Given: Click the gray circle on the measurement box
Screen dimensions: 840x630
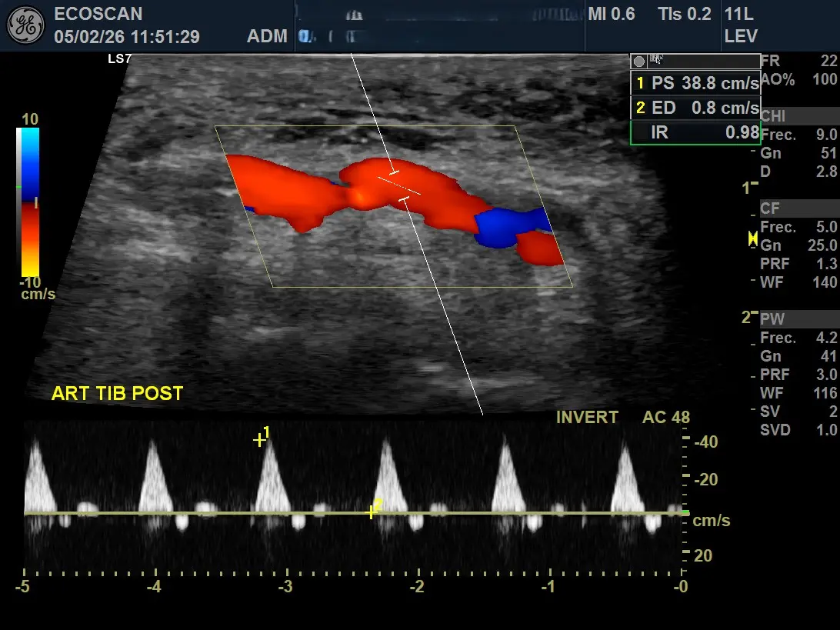Looking at the screenshot, I should click(638, 61).
